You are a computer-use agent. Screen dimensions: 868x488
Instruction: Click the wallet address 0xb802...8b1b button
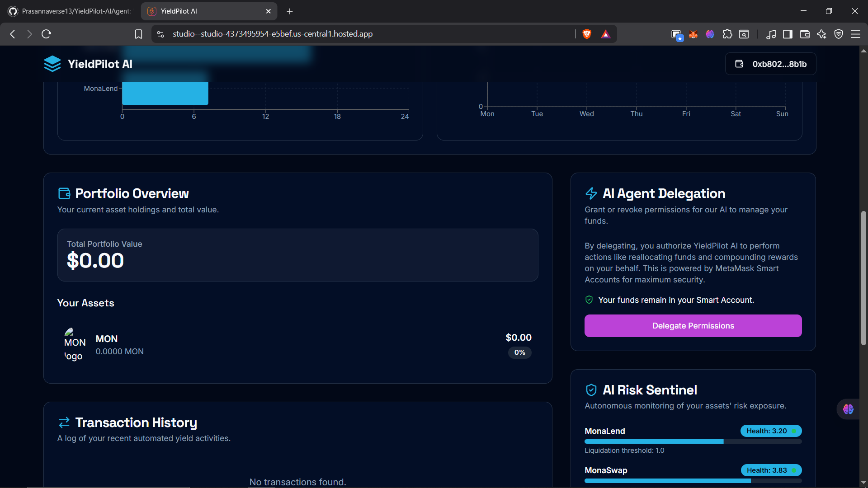pos(771,64)
